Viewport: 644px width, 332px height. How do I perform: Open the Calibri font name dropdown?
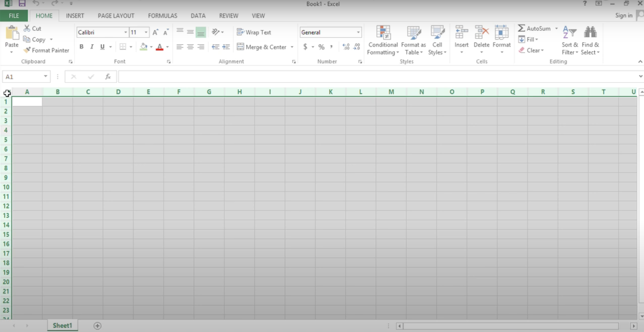[126, 32]
